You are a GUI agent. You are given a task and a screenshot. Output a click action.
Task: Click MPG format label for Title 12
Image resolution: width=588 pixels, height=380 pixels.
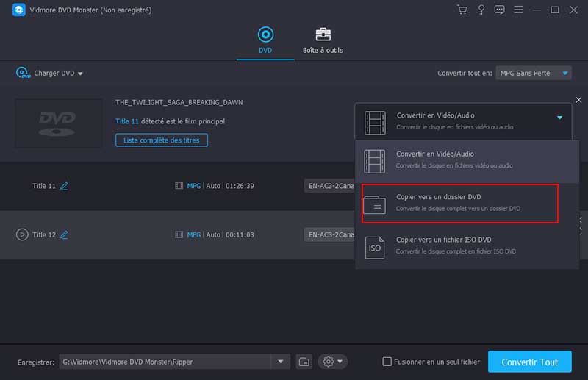pos(193,234)
